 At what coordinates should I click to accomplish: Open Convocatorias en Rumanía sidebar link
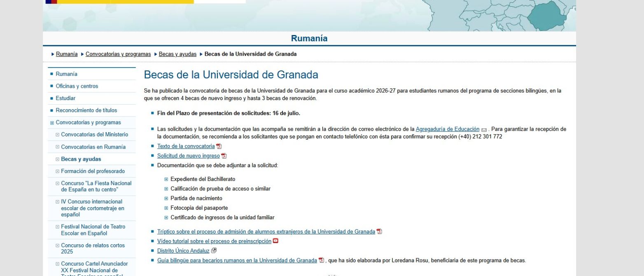pyautogui.click(x=93, y=147)
